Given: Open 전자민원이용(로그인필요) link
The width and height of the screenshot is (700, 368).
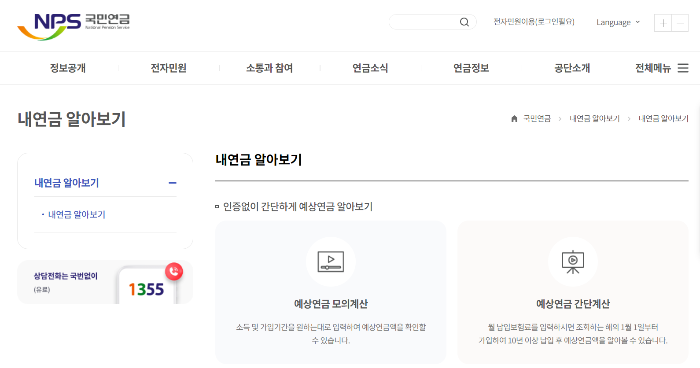Looking at the screenshot, I should point(533,21).
